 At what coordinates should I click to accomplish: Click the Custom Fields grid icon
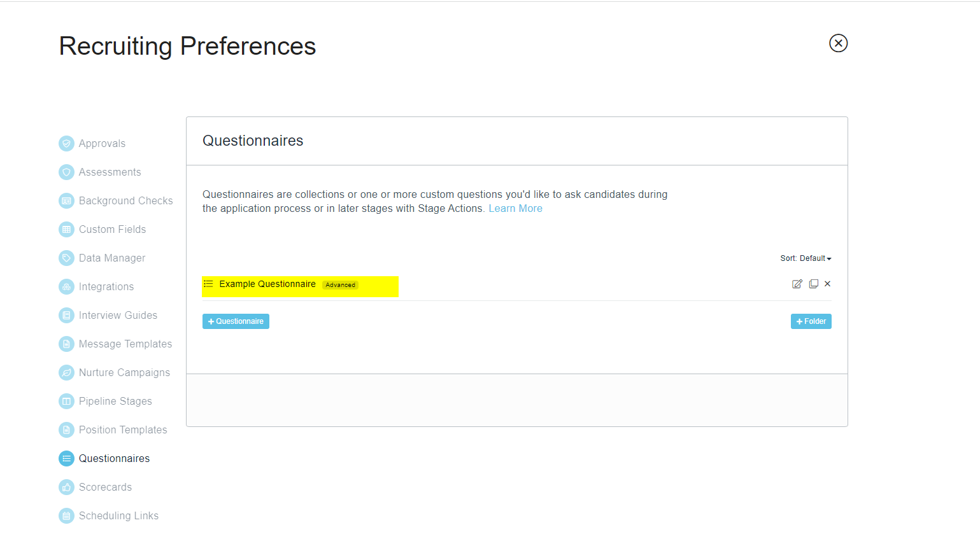tap(66, 229)
